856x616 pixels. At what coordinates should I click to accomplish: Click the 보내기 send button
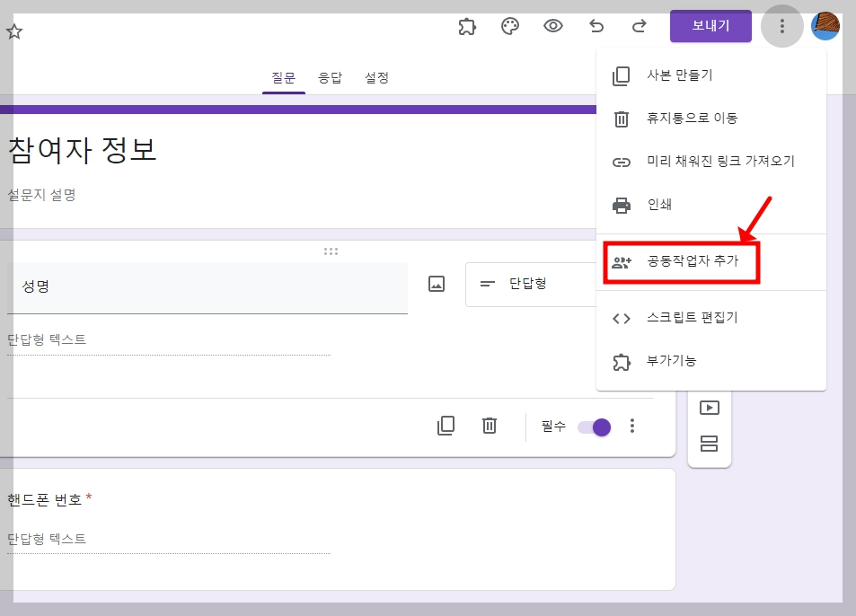pyautogui.click(x=710, y=26)
